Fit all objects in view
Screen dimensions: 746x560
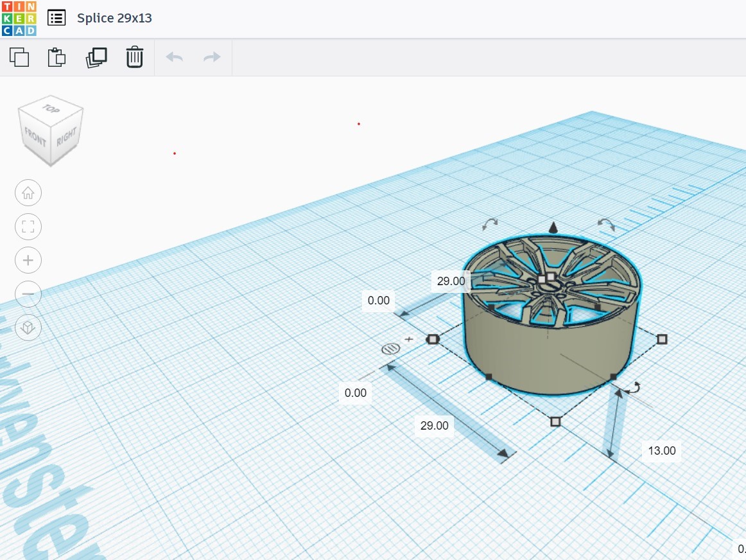[x=28, y=227]
